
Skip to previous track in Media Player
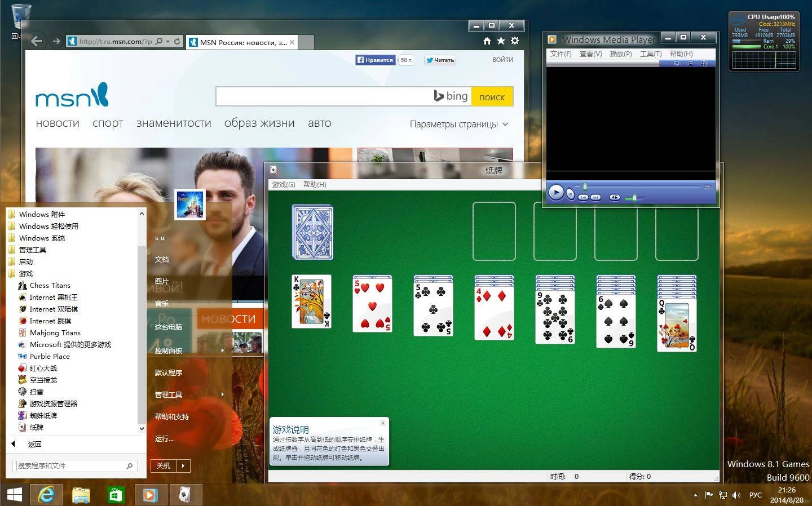click(x=583, y=197)
